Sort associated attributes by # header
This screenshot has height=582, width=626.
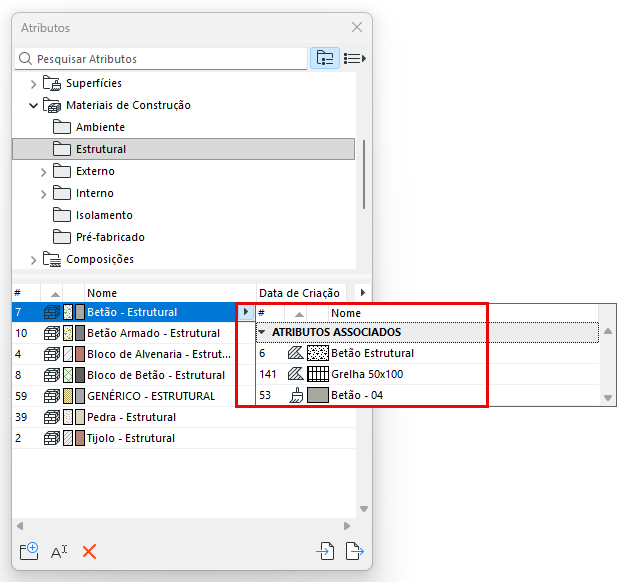[270, 313]
